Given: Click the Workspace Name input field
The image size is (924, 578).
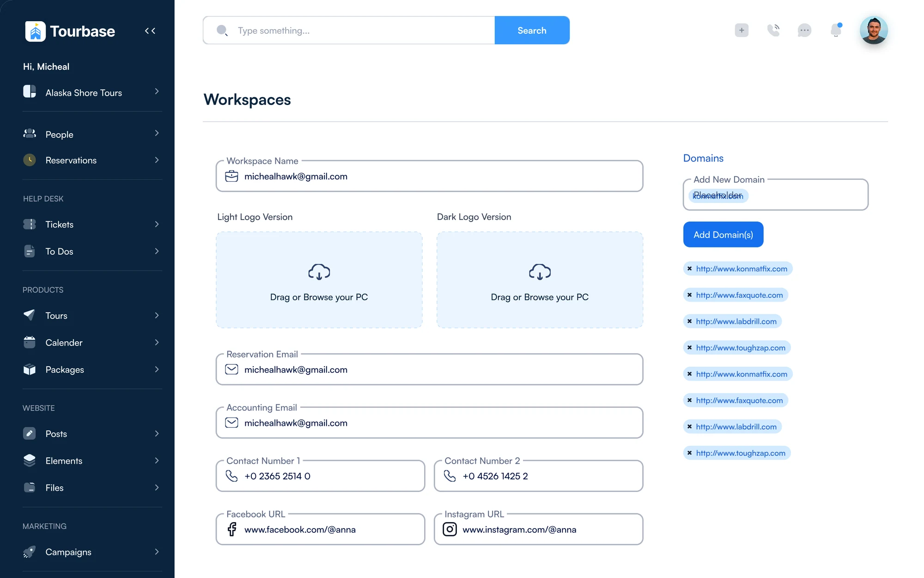Looking at the screenshot, I should pyautogui.click(x=429, y=176).
